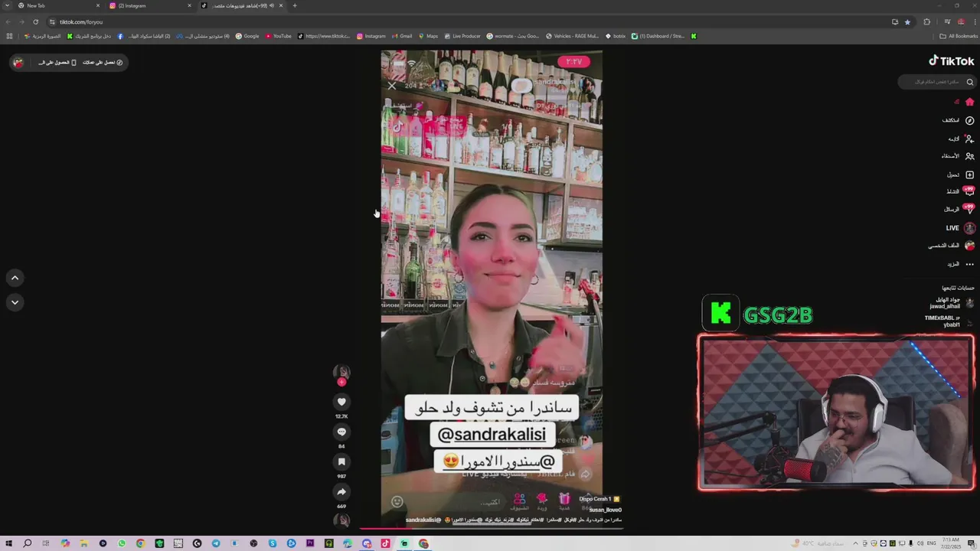The height and width of the screenshot is (551, 980).
Task: Click the TikTok logo
Action: (952, 61)
